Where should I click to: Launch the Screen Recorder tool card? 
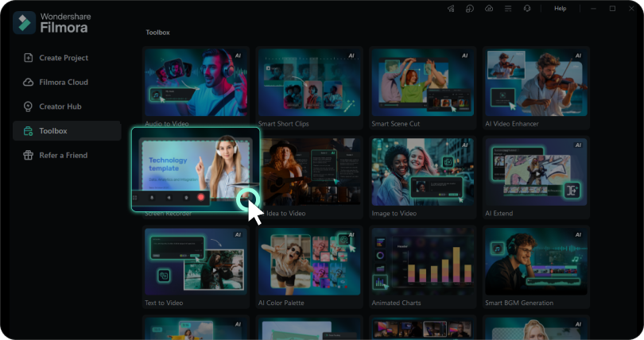pos(196,169)
